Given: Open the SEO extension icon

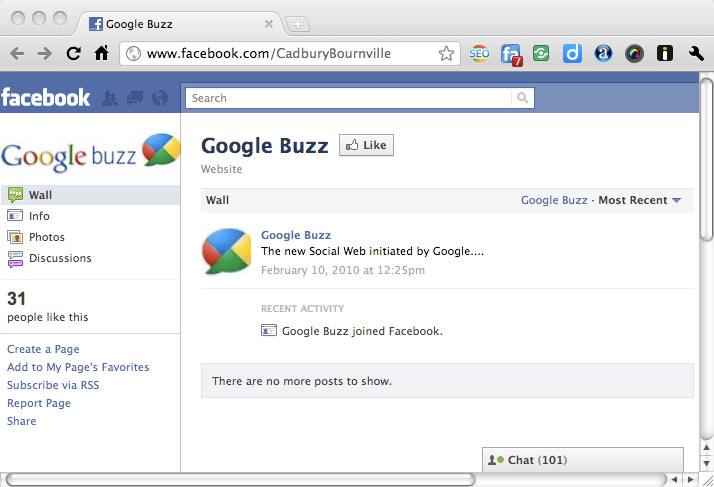Looking at the screenshot, I should (x=479, y=54).
